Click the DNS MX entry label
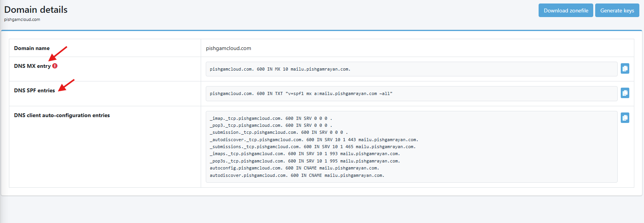Viewport: 644px width, 223px height. click(33, 66)
